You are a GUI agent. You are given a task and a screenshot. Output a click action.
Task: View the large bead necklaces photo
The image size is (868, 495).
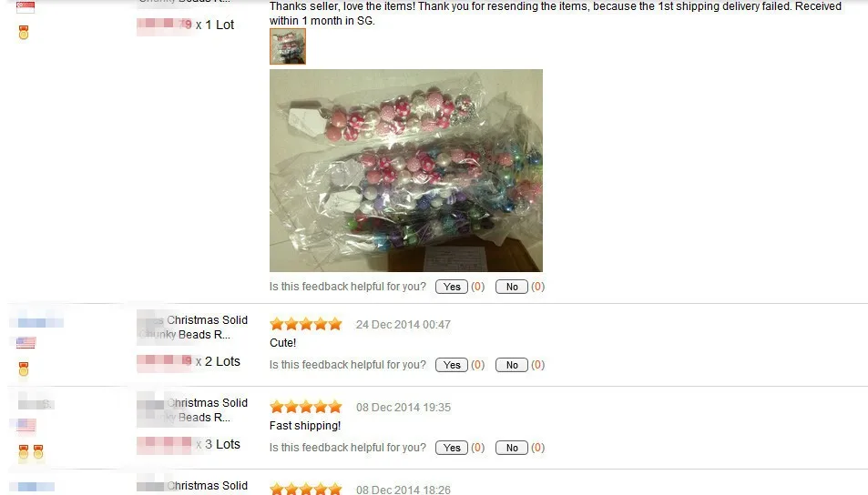point(406,170)
